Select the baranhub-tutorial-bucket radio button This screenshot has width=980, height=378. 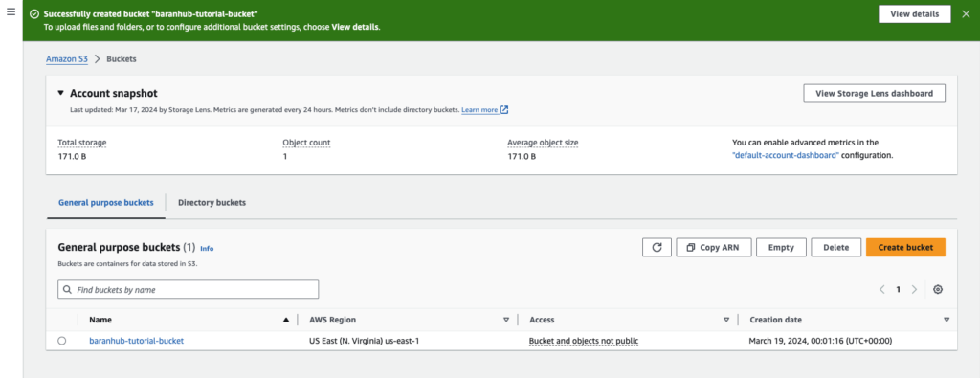pos(61,341)
